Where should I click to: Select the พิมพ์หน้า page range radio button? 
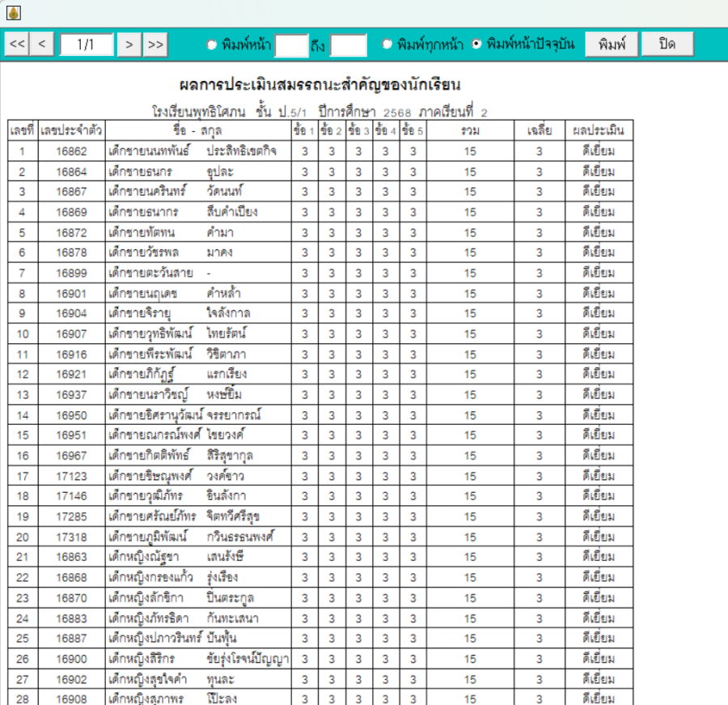click(213, 45)
